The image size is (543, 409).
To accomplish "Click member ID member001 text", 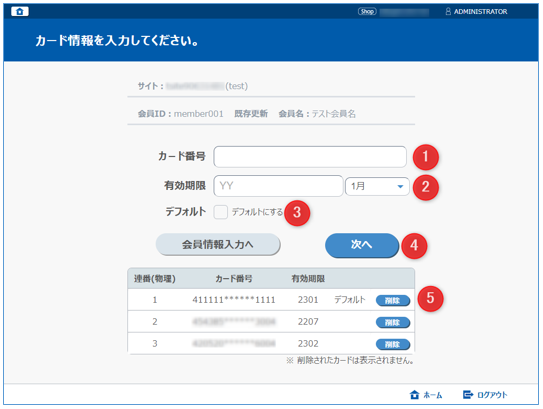I will point(198,114).
